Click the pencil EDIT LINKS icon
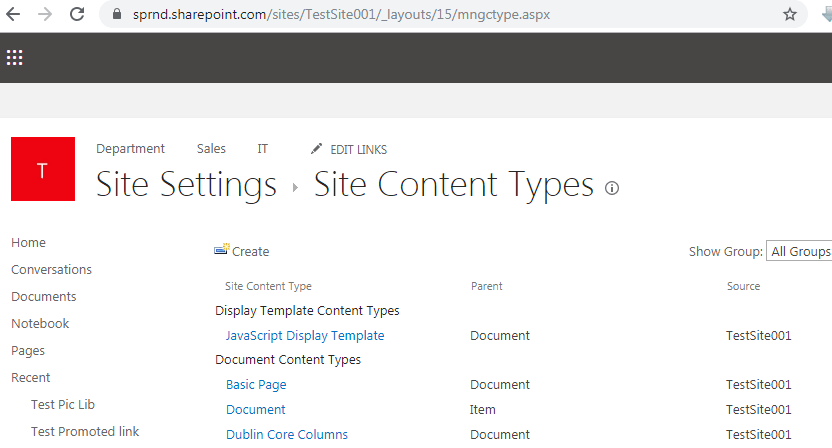 [x=316, y=149]
